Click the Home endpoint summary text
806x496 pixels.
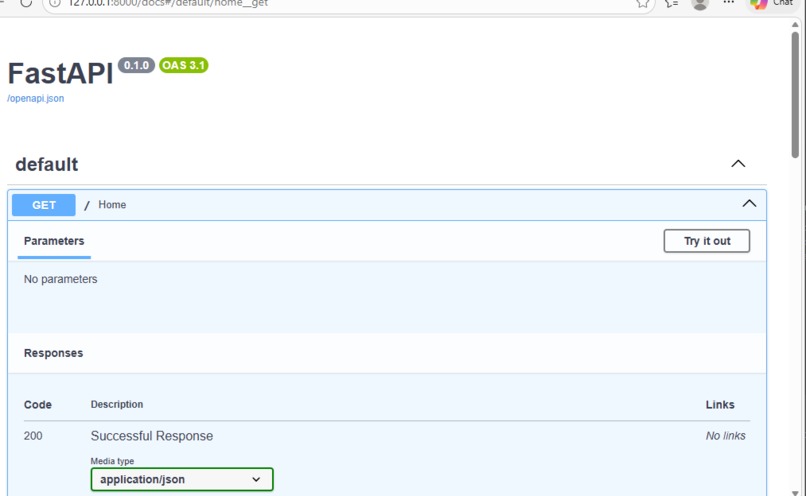(112, 205)
